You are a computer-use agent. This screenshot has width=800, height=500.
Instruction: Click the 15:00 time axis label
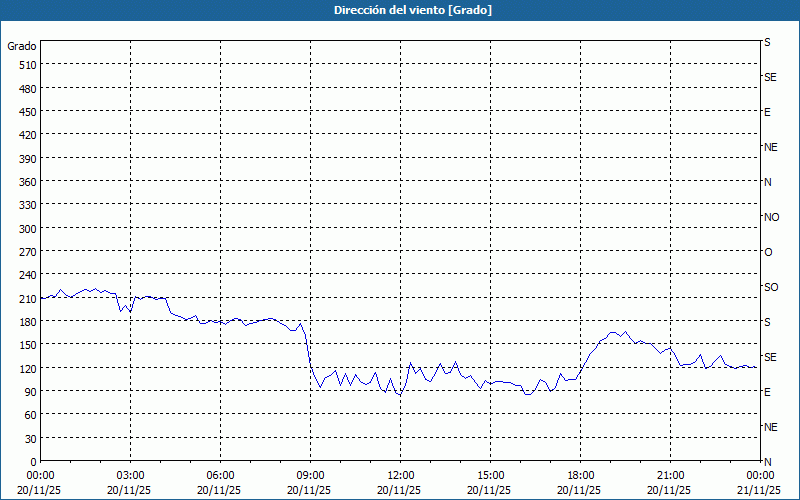click(x=490, y=475)
